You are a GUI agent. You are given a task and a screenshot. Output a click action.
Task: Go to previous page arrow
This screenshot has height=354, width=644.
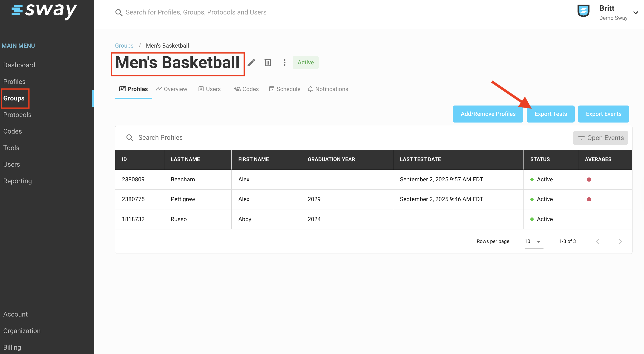(598, 241)
